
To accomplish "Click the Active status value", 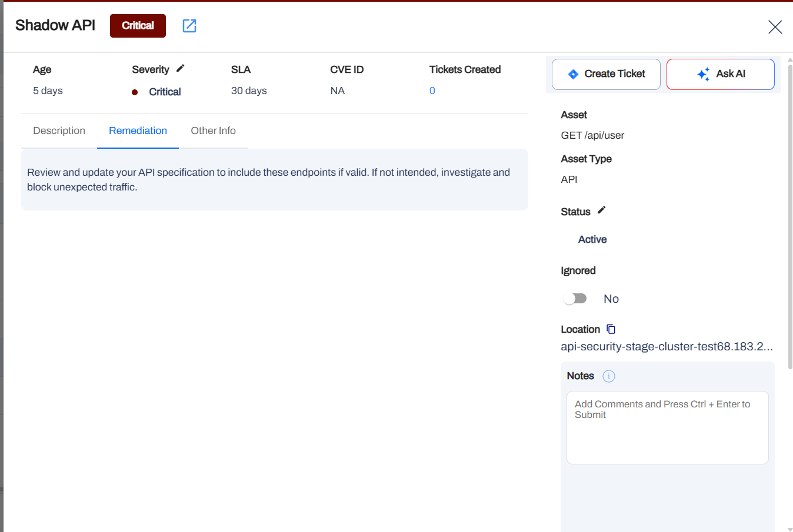I will (592, 239).
